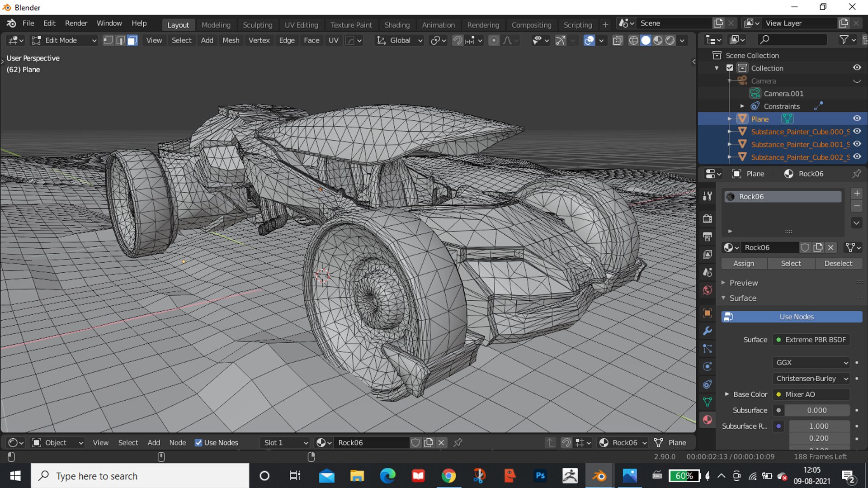
Task: Remove material slot minus icon
Action: (857, 206)
